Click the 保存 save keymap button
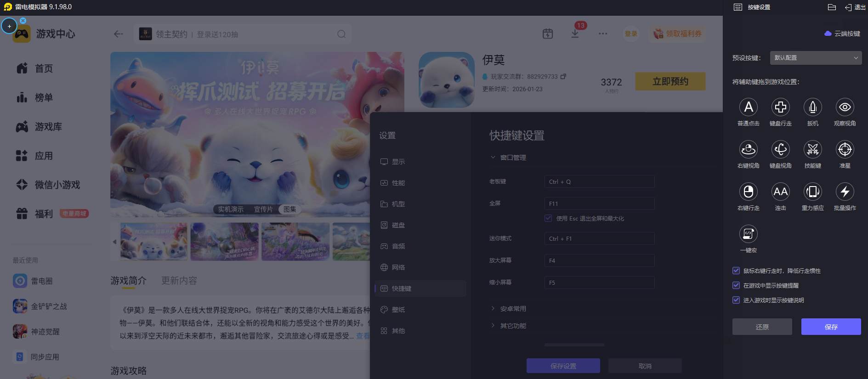The image size is (868, 379). click(x=831, y=327)
